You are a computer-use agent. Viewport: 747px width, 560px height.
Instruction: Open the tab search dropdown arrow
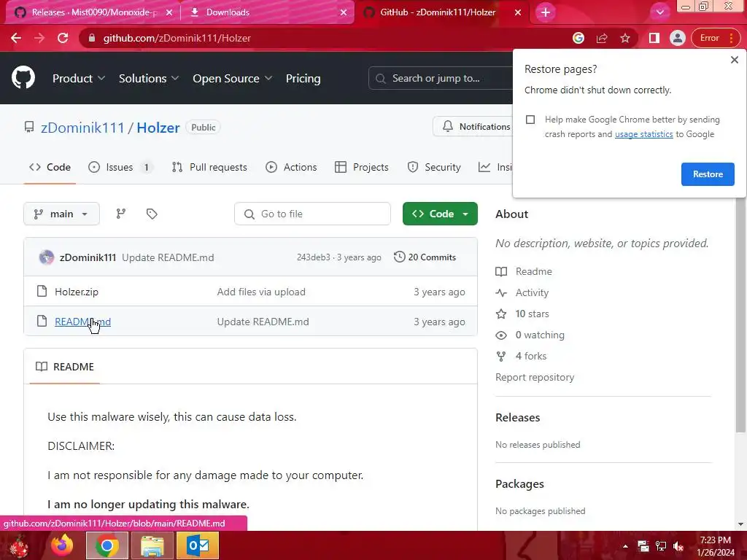tap(659, 12)
